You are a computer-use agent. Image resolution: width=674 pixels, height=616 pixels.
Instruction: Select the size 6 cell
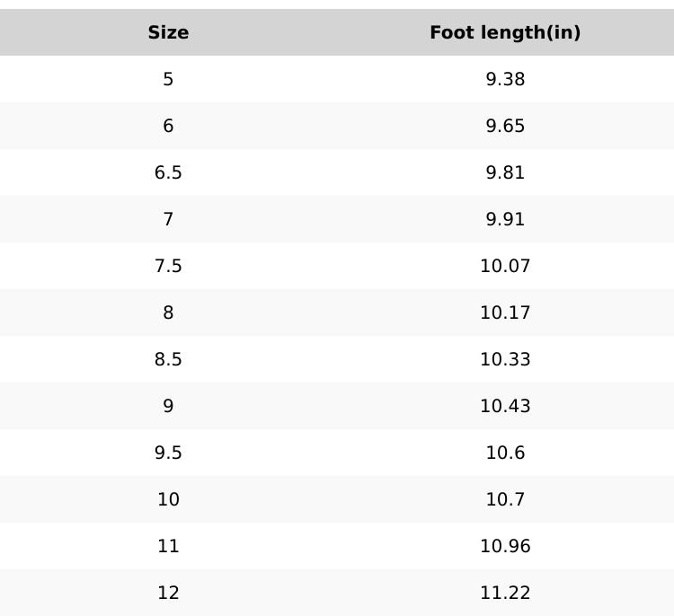pos(168,127)
